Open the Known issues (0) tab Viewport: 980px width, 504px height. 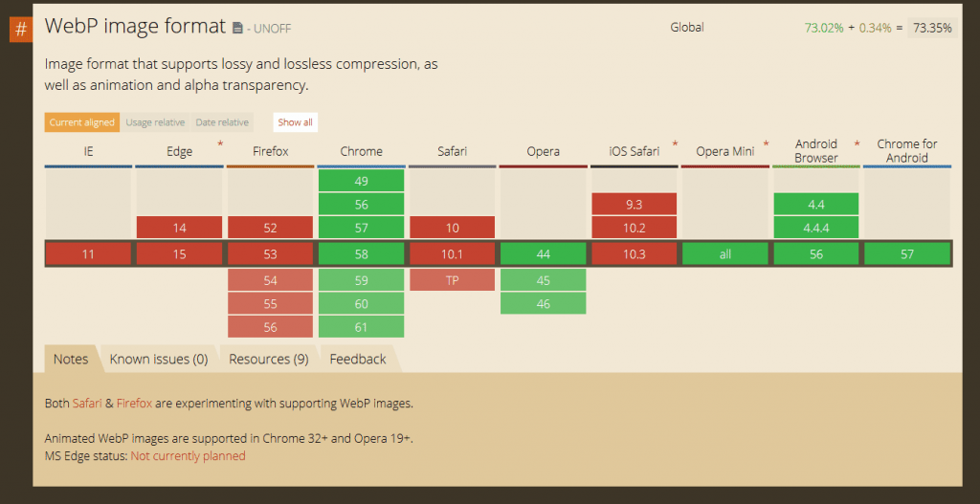tap(159, 360)
